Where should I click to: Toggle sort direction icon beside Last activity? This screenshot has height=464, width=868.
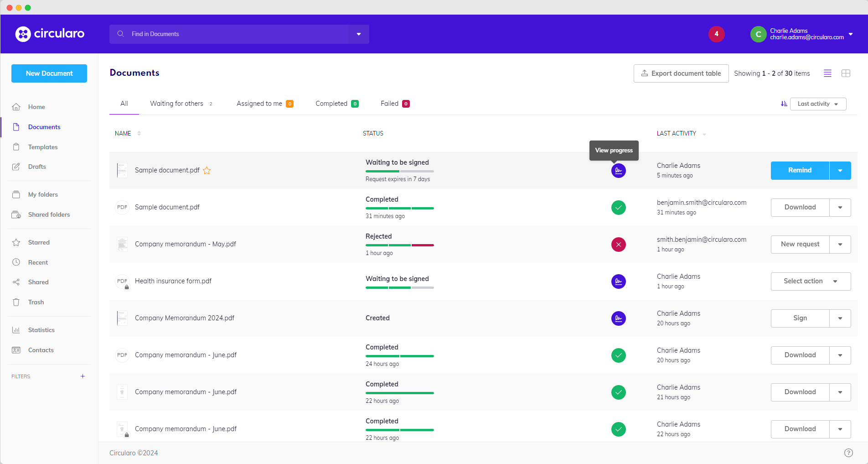click(x=784, y=104)
